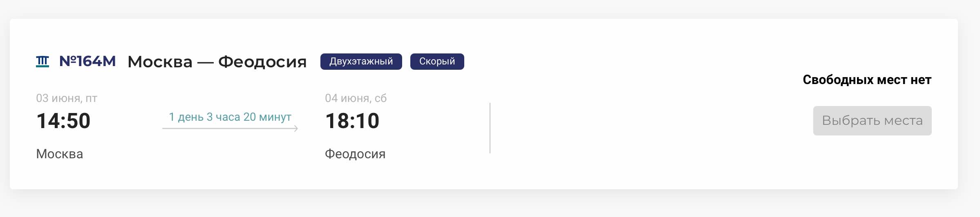Click the duration line left of the arrowhead
Image resolution: width=980 pixels, height=217 pixels.
(225, 128)
